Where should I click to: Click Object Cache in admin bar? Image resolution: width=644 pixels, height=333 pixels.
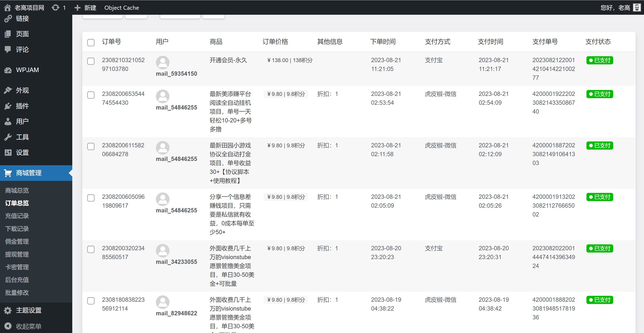coord(121,8)
